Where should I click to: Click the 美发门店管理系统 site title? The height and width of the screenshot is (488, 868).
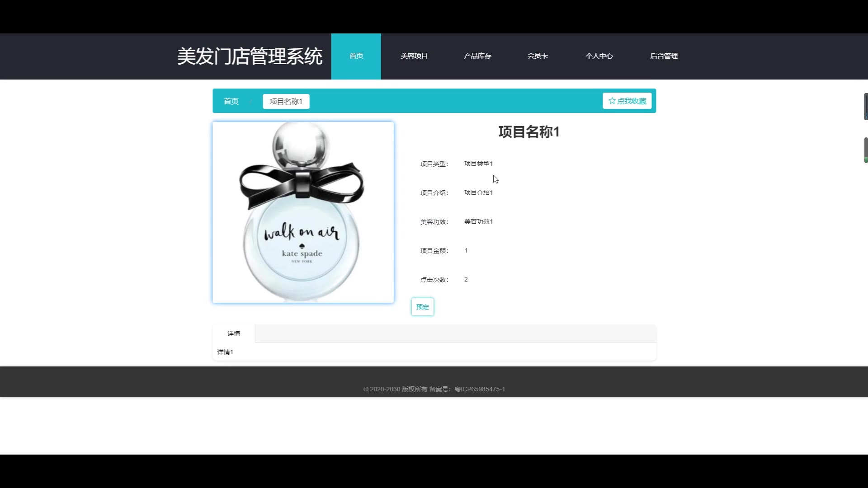[250, 56]
